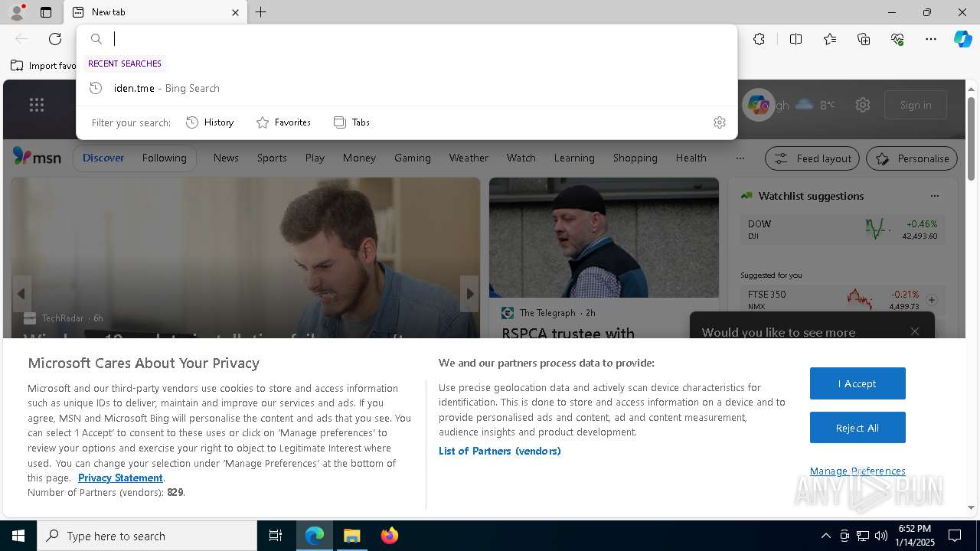Open Manage Preferences link
This screenshot has height=551, width=980.
857,471
